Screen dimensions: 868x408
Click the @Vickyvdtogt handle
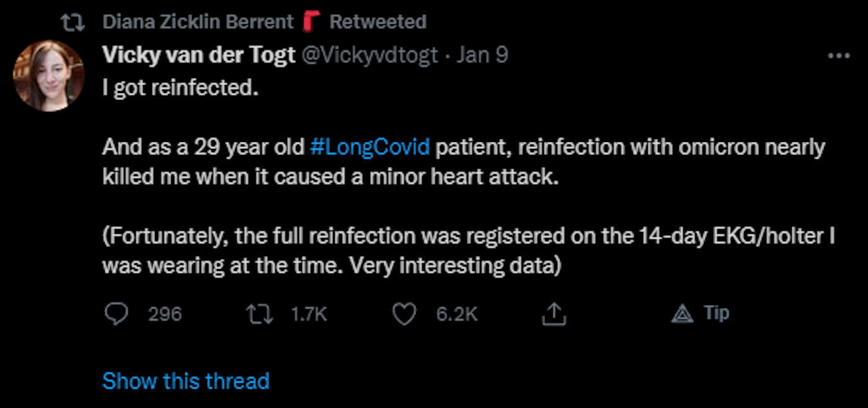(x=371, y=56)
